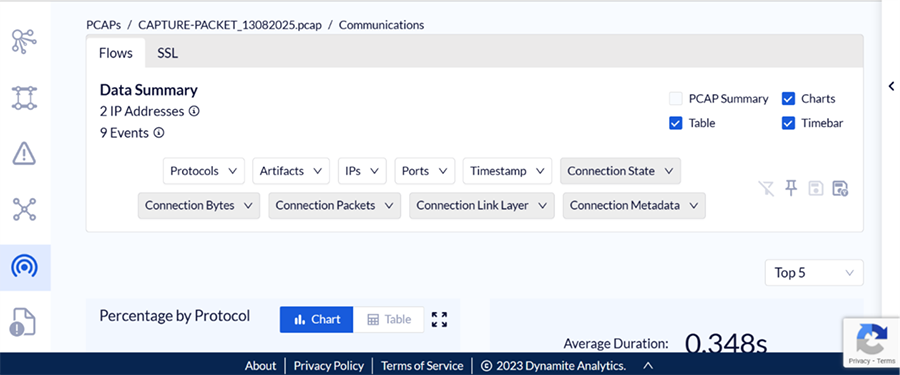Viewport: 900px width, 375px height.
Task: Expand the footer using the caret arrow
Action: (x=647, y=365)
